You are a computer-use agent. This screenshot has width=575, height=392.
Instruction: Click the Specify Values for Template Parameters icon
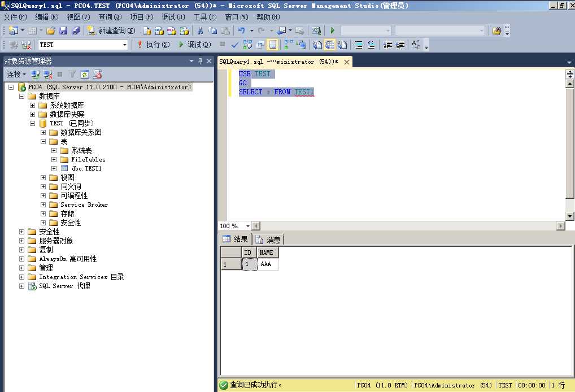[x=416, y=45]
